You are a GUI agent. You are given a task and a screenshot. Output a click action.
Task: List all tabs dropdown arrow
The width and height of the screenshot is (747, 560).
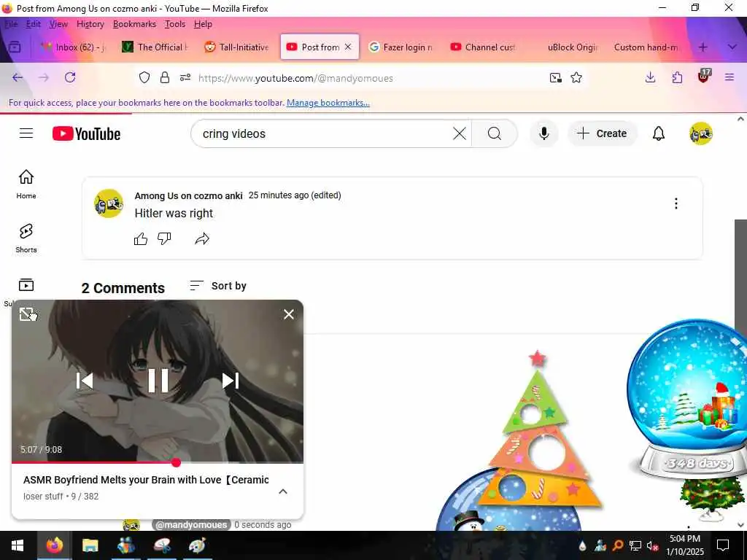[x=732, y=47]
